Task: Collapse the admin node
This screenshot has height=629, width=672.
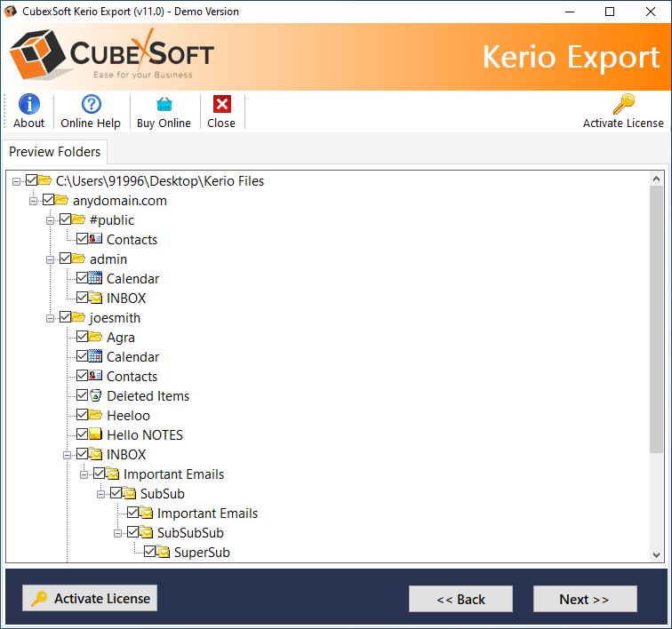Action: tap(50, 259)
